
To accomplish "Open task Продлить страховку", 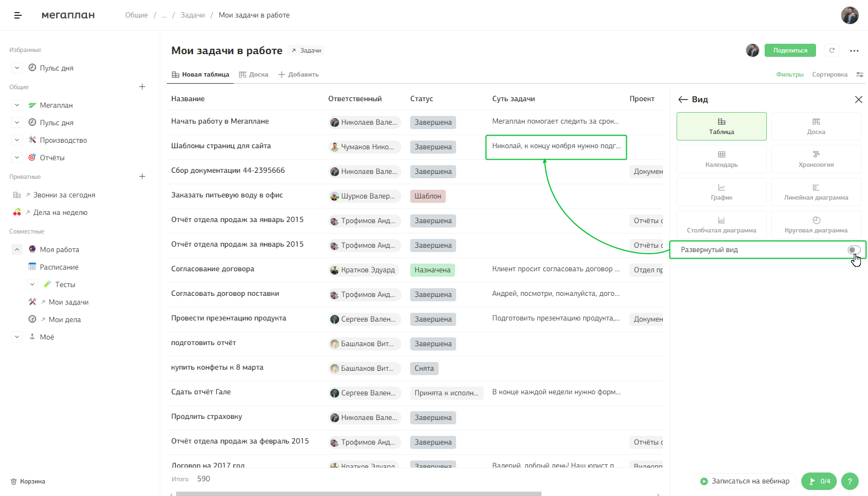I will 206,417.
